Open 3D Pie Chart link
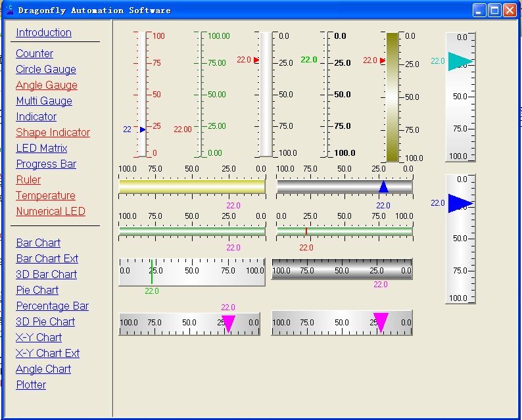The width and height of the screenshot is (522, 420). [x=45, y=322]
